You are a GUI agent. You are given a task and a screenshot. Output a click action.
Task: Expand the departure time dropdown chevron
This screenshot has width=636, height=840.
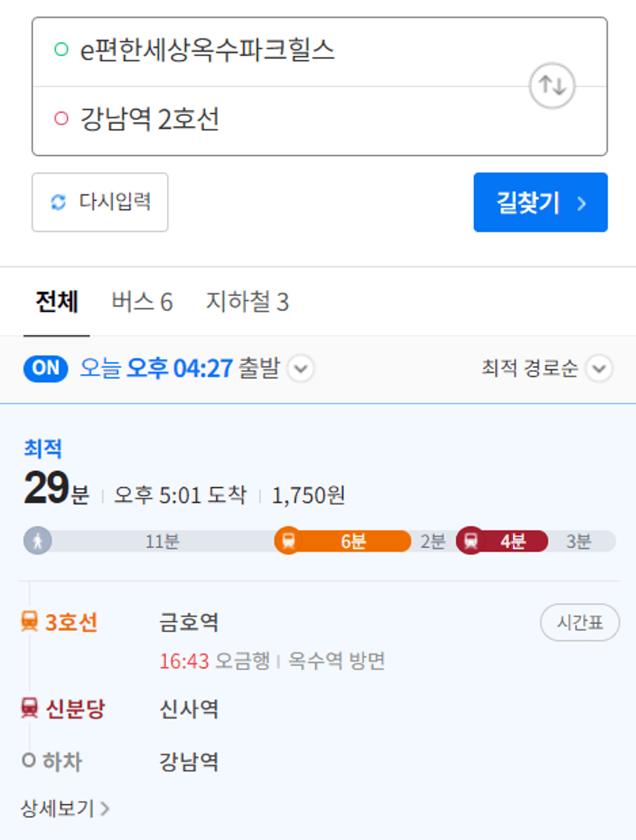301,369
